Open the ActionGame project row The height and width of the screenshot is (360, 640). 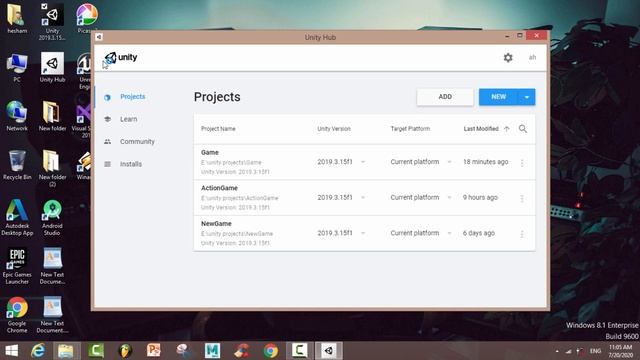(364, 198)
